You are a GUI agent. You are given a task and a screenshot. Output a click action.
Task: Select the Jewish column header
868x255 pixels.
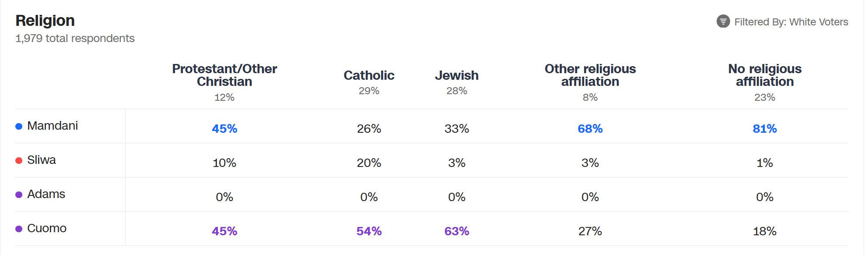[x=456, y=75]
